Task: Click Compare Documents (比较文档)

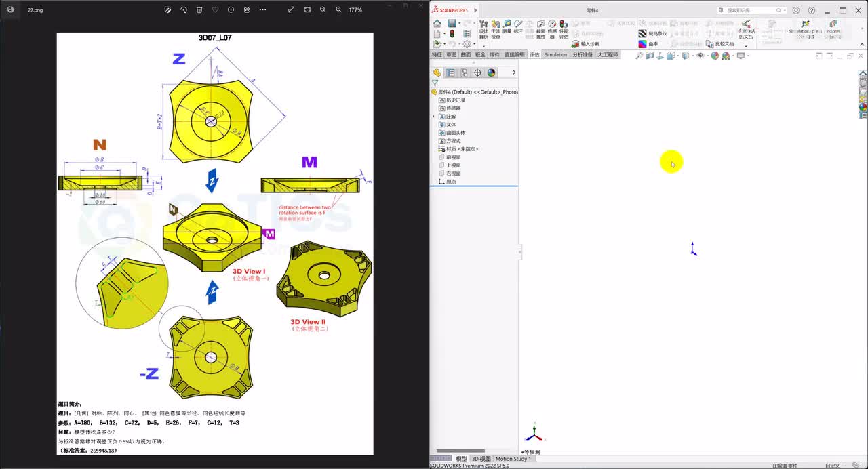Action: pyautogui.click(x=719, y=44)
